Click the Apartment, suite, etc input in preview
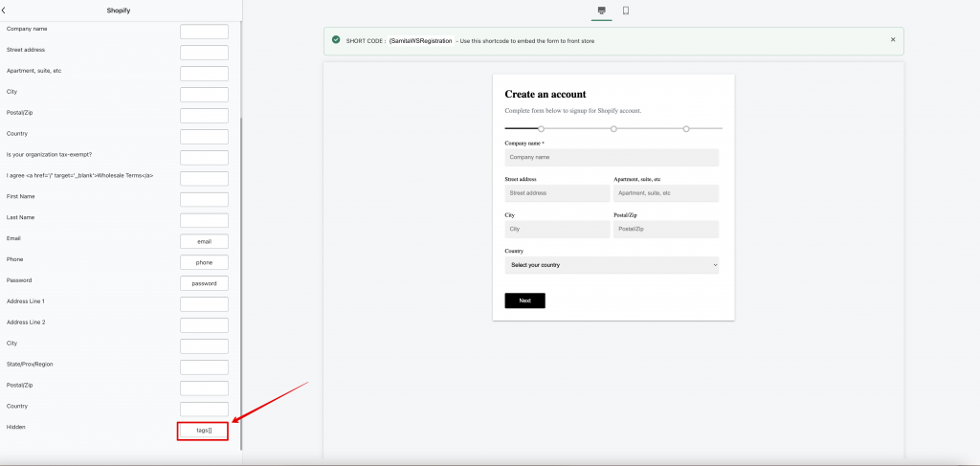This screenshot has width=980, height=466. click(x=666, y=193)
